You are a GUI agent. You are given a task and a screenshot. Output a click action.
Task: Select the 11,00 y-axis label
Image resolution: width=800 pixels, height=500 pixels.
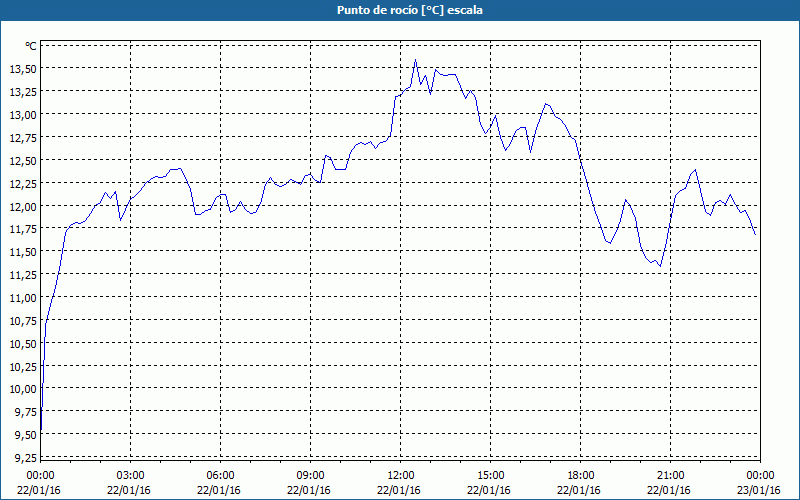tap(23, 298)
